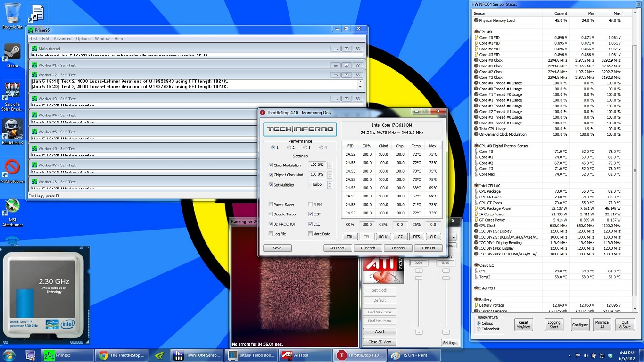Open Battlefield 3 desktop shortcut
This screenshot has height=362, width=644.
(x=12, y=132)
